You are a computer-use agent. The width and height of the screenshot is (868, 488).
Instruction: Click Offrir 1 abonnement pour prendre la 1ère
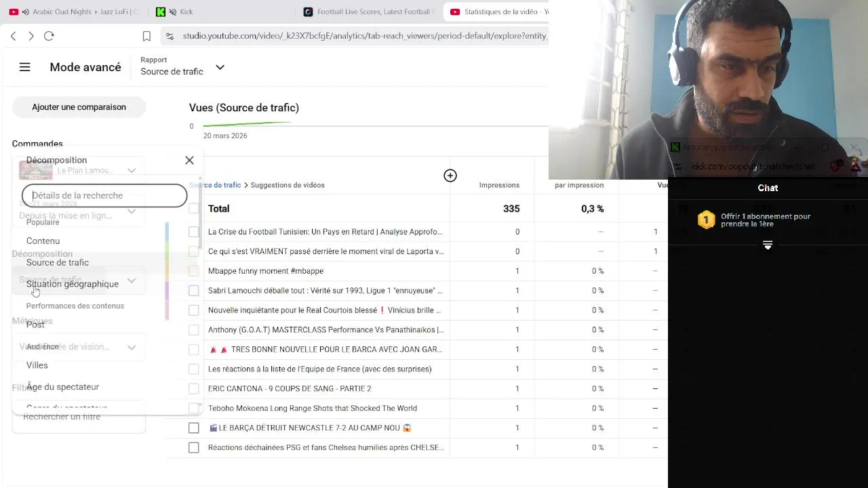[766, 220]
